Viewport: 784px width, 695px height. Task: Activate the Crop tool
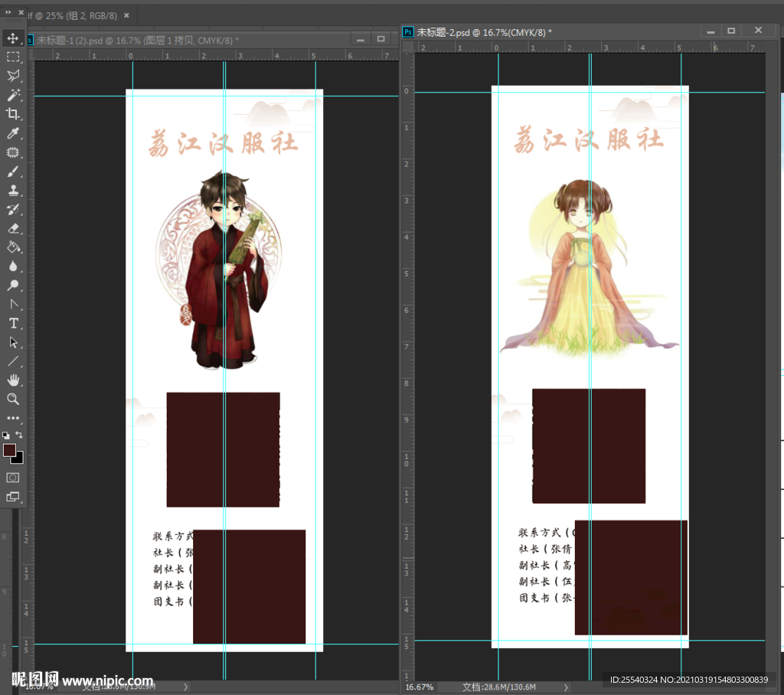point(13,114)
